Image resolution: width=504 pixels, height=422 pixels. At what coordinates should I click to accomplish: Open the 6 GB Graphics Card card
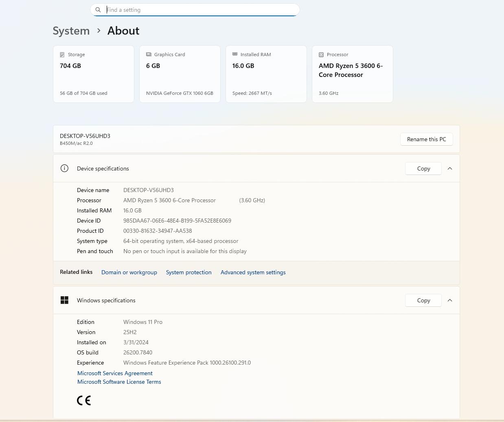[180, 74]
